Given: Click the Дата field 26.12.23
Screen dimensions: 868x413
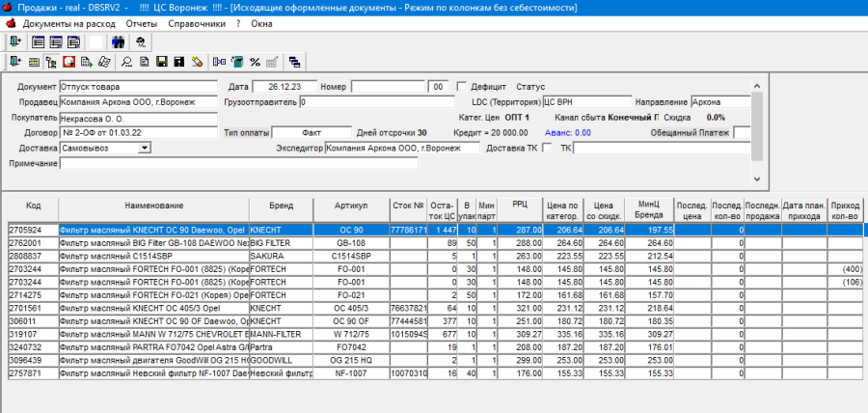Looking at the screenshot, I should tap(285, 87).
